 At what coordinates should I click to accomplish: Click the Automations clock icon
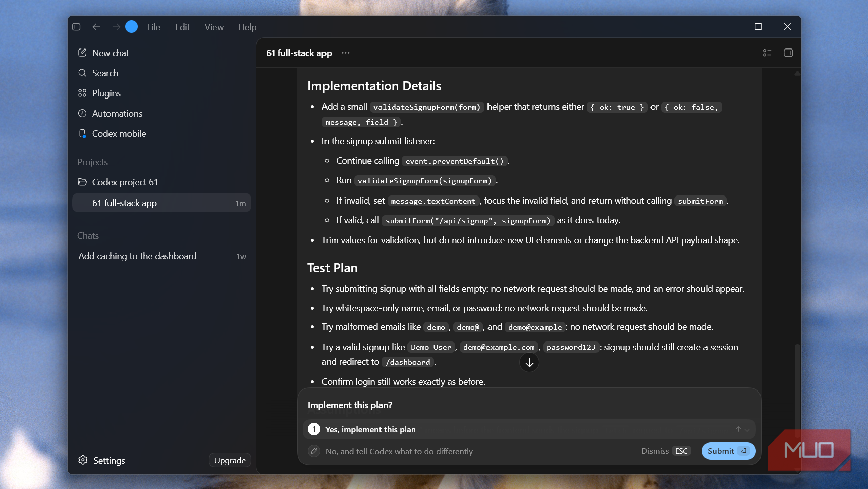(82, 113)
